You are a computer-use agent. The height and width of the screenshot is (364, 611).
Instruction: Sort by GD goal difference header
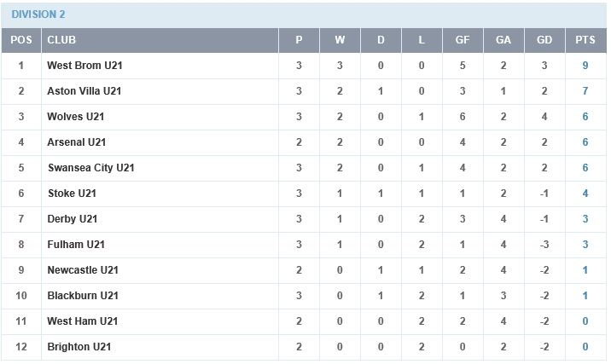coord(544,40)
